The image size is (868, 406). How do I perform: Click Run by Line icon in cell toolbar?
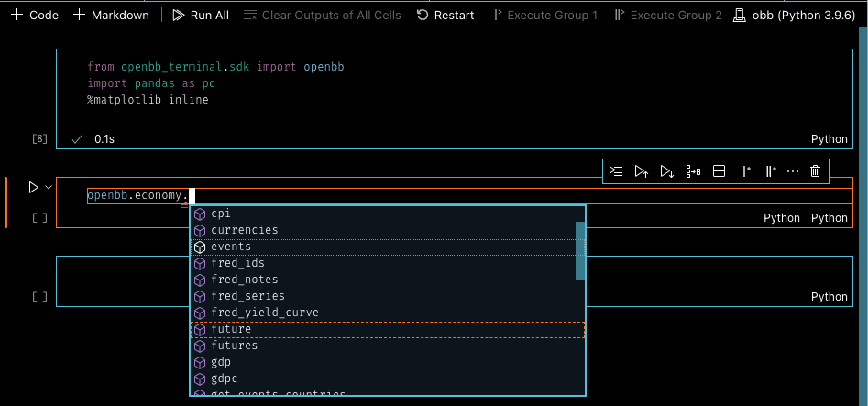(616, 171)
